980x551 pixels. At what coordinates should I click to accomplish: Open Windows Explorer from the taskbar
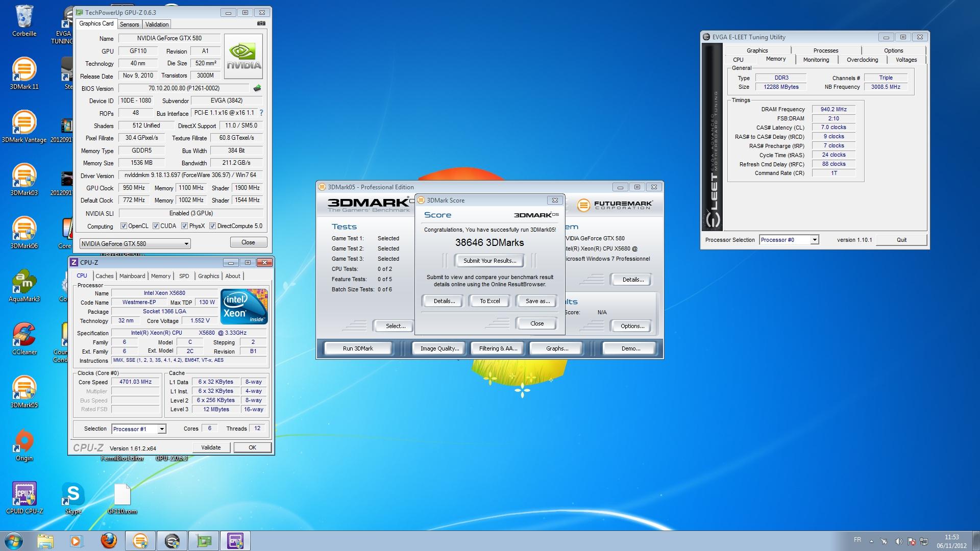pyautogui.click(x=45, y=541)
